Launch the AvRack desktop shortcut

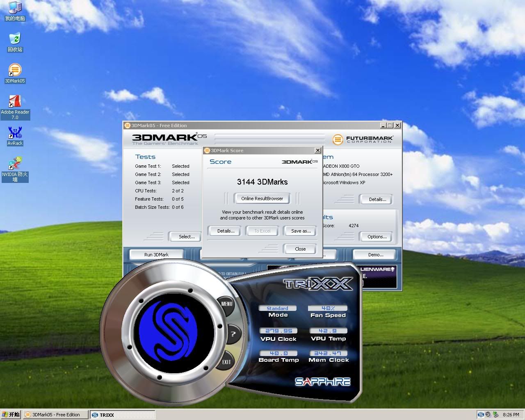point(15,133)
